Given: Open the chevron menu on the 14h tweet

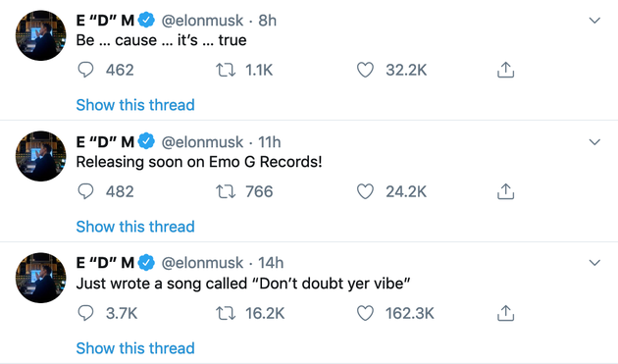Looking at the screenshot, I should 594,263.
